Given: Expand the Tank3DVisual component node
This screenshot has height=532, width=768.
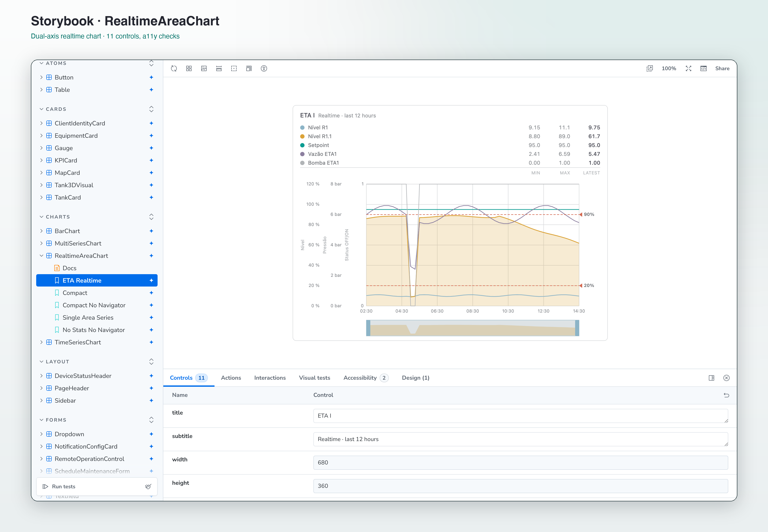Looking at the screenshot, I should point(42,185).
